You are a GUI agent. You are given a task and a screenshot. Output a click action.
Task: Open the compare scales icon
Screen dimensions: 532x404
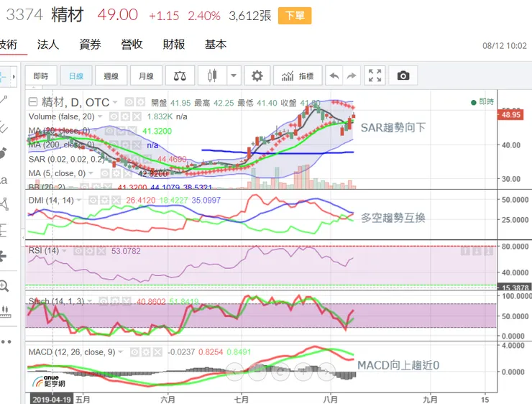(180, 75)
